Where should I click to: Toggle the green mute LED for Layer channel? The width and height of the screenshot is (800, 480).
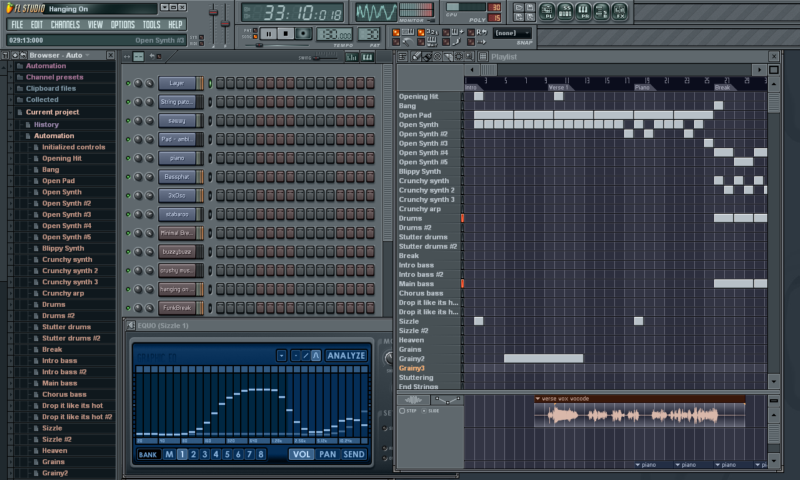coord(128,82)
